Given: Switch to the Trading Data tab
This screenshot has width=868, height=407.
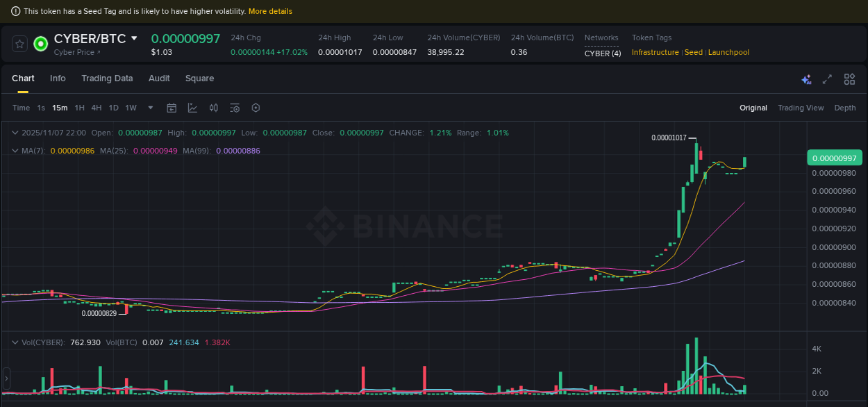Looking at the screenshot, I should pyautogui.click(x=107, y=78).
